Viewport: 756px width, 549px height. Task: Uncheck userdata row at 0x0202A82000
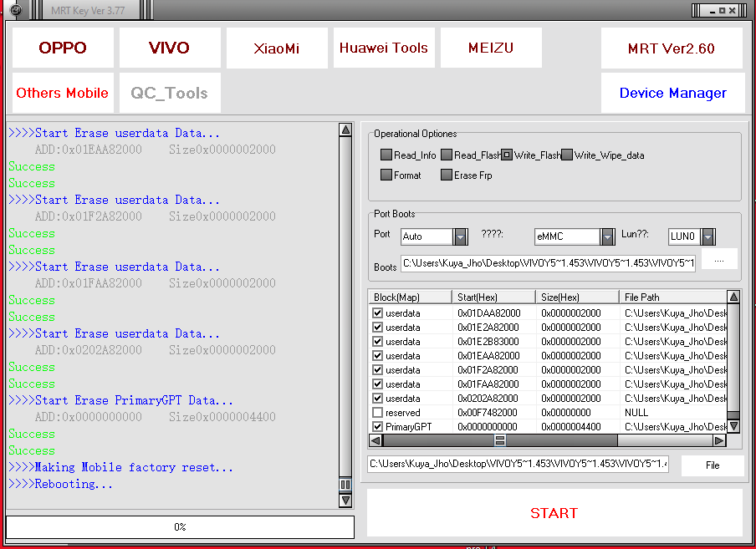click(377, 399)
